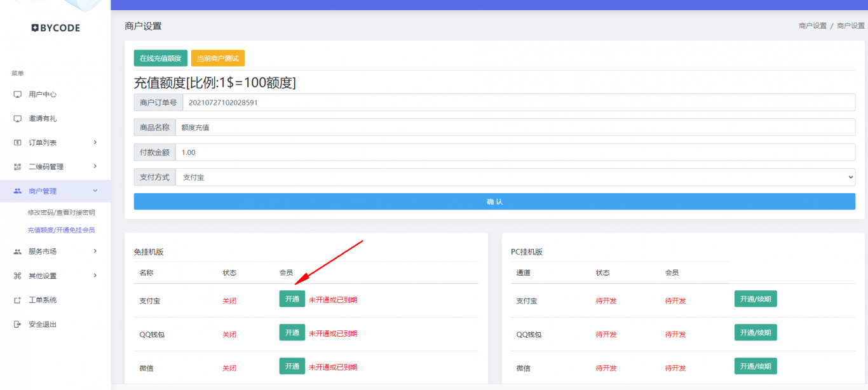Click the 其他设置 command icon
This screenshot has height=390, width=868.
tap(17, 276)
